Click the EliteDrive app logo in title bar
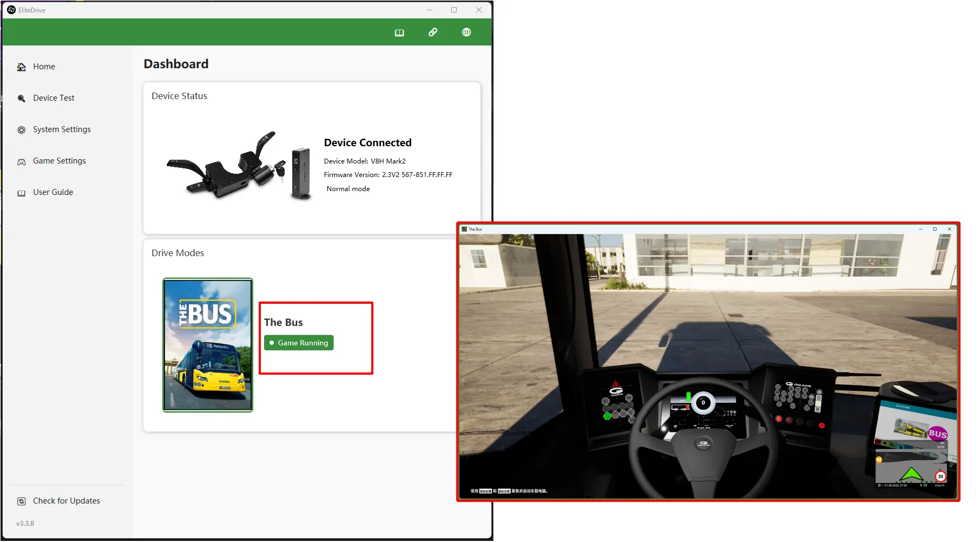This screenshot has width=980, height=542. [x=11, y=10]
